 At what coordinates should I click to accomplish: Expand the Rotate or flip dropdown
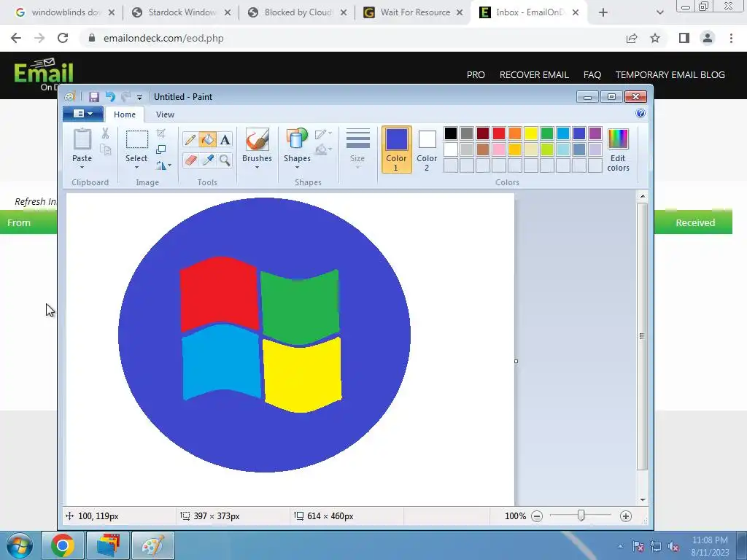163,166
